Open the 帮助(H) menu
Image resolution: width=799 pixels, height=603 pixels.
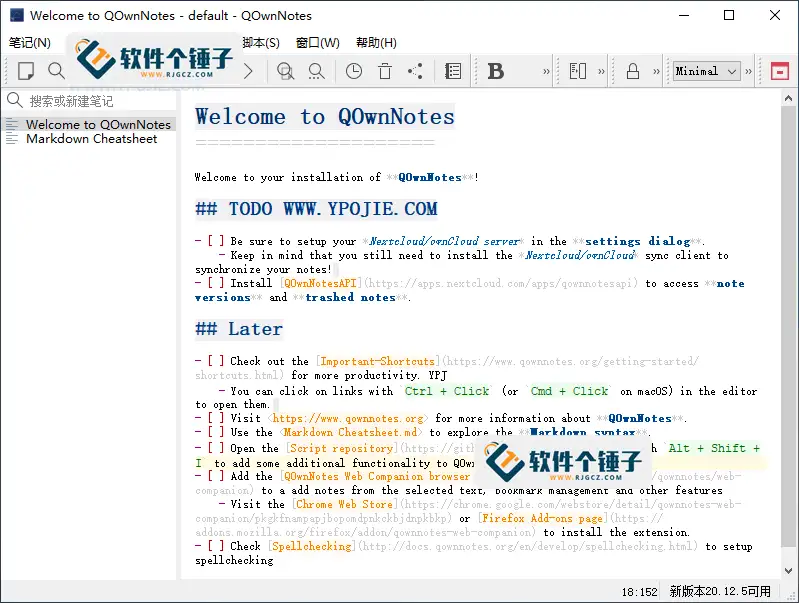point(376,42)
